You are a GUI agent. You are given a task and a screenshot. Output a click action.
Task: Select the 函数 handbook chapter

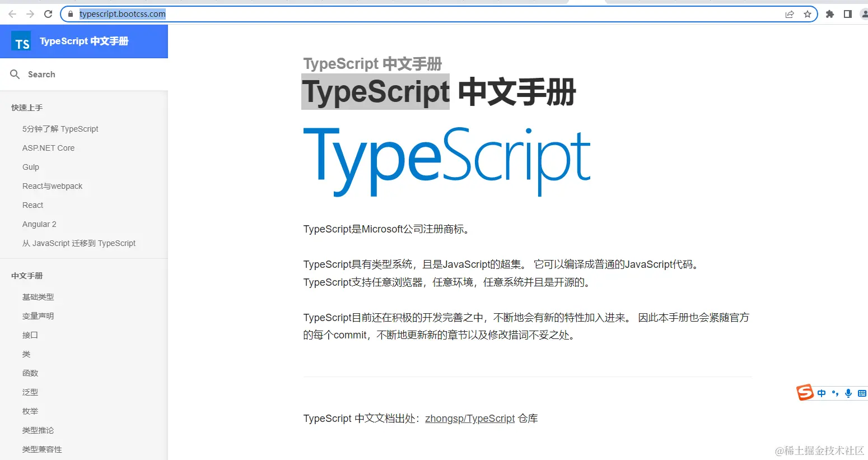click(30, 373)
